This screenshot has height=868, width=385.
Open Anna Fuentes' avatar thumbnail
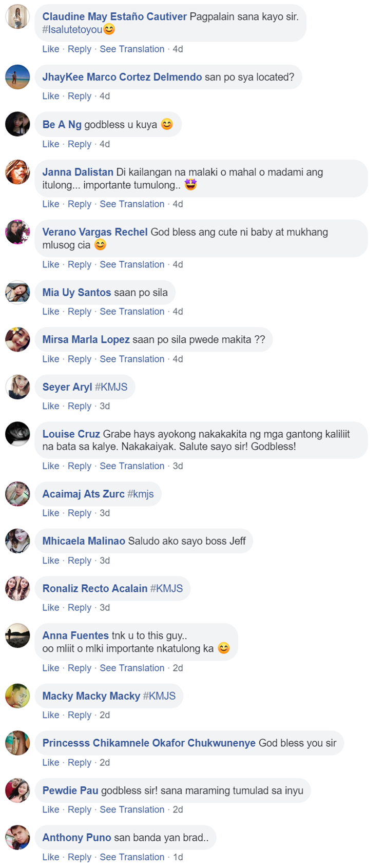coord(17,635)
